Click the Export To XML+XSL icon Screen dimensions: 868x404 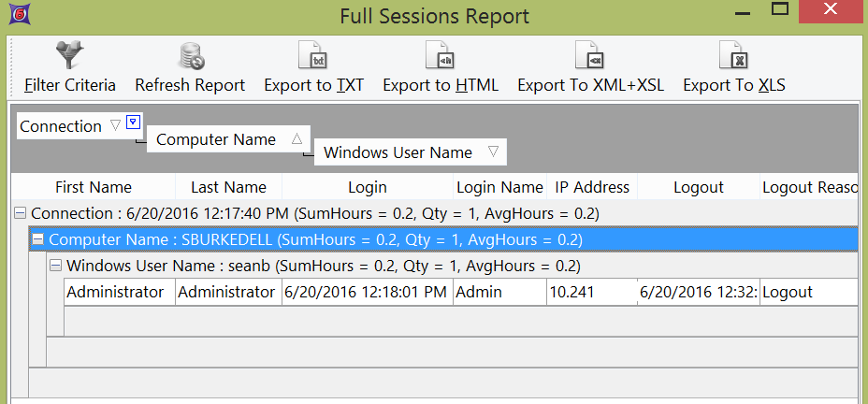tap(590, 56)
